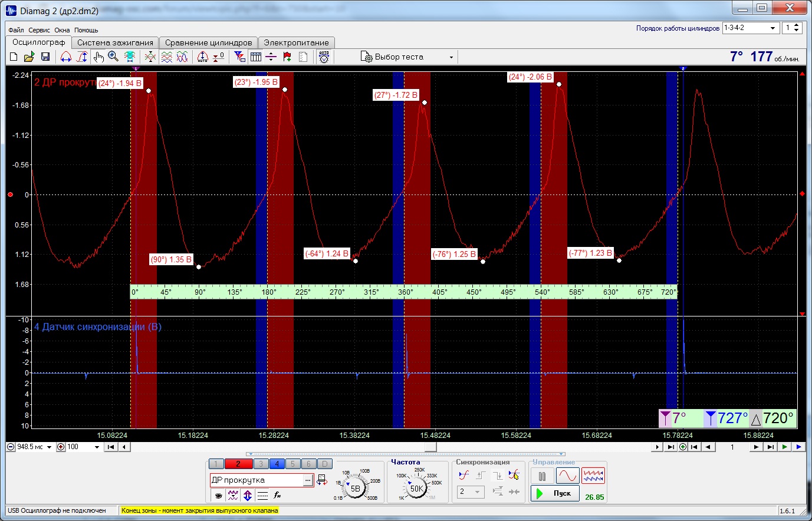This screenshot has width=812, height=521.
Task: Click the vertical shift arrows icon
Action: pyautogui.click(x=248, y=495)
